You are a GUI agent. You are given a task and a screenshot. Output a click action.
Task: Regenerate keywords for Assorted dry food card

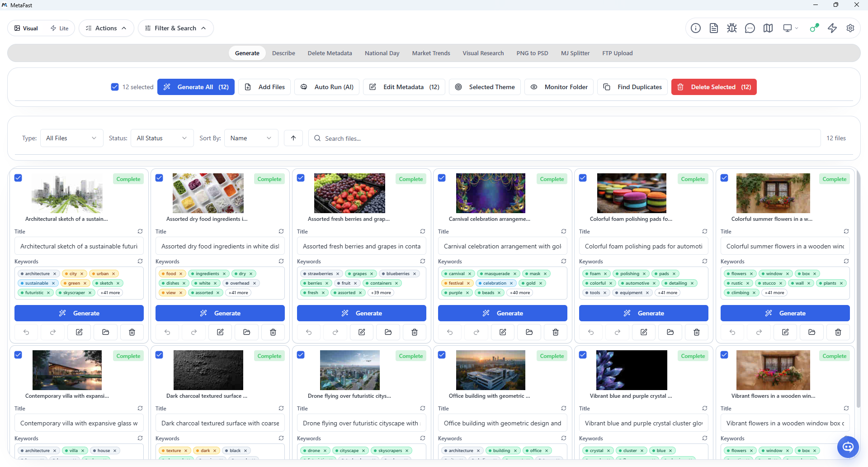pos(281,261)
